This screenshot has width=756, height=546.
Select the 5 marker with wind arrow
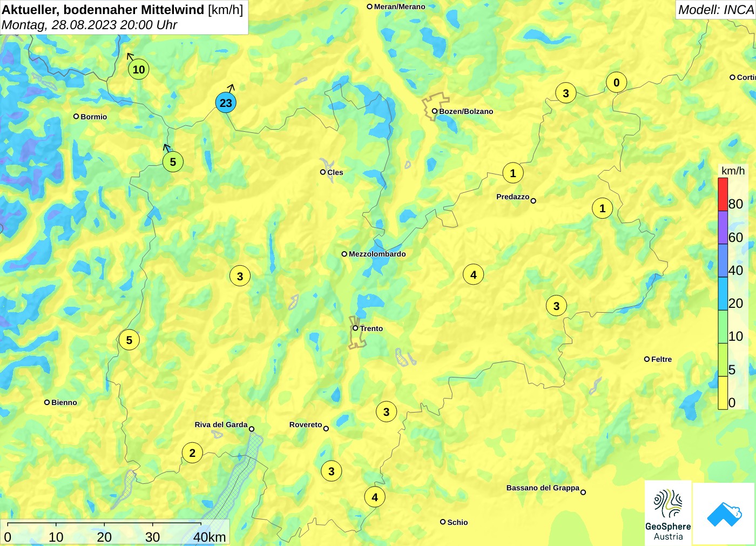[173, 161]
